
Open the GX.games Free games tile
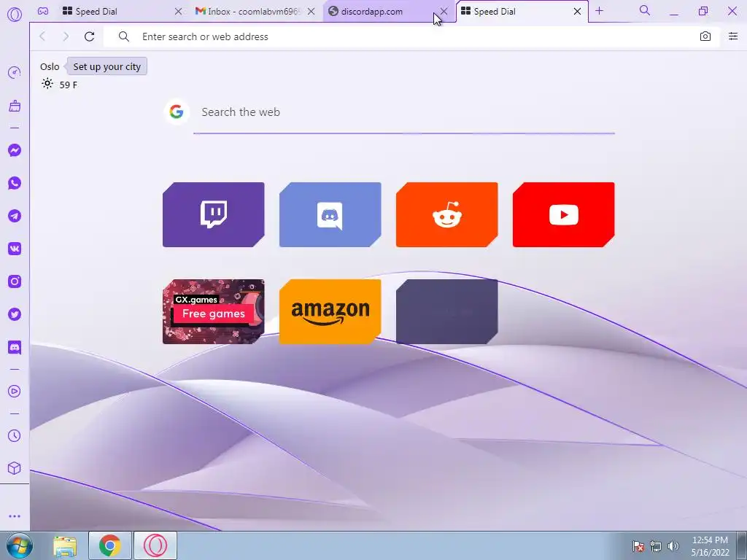214,312
